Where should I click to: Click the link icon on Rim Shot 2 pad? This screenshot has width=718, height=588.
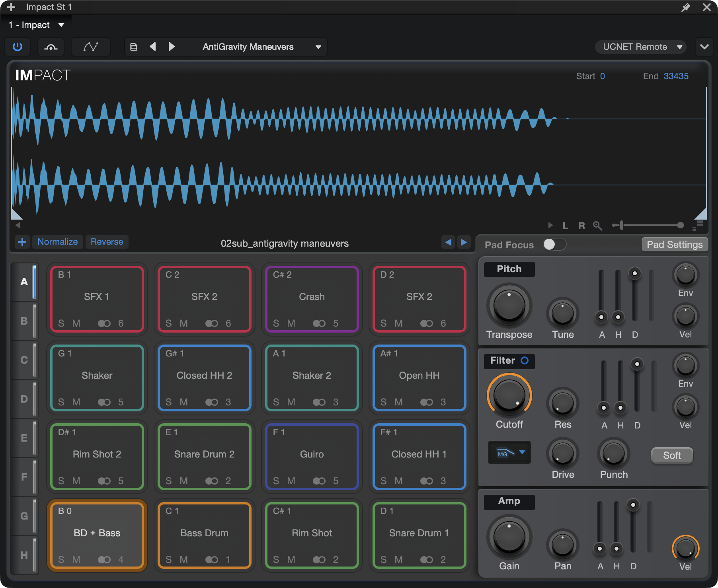(x=104, y=481)
